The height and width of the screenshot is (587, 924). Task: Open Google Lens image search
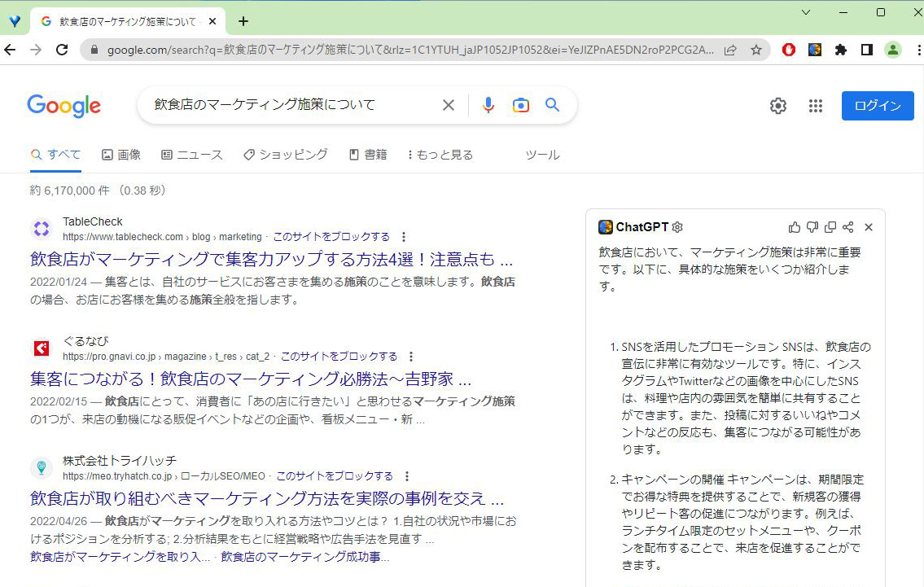coord(521,105)
